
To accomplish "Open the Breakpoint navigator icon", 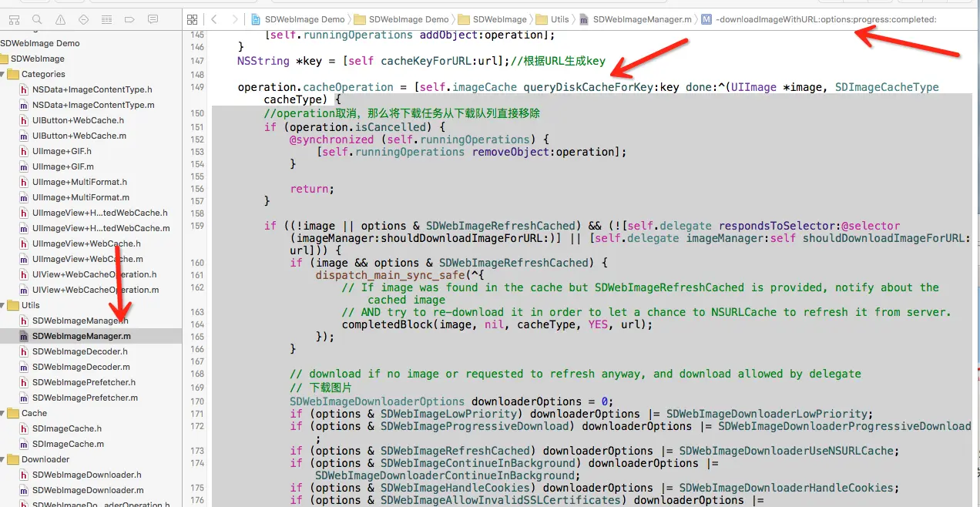I will point(129,19).
